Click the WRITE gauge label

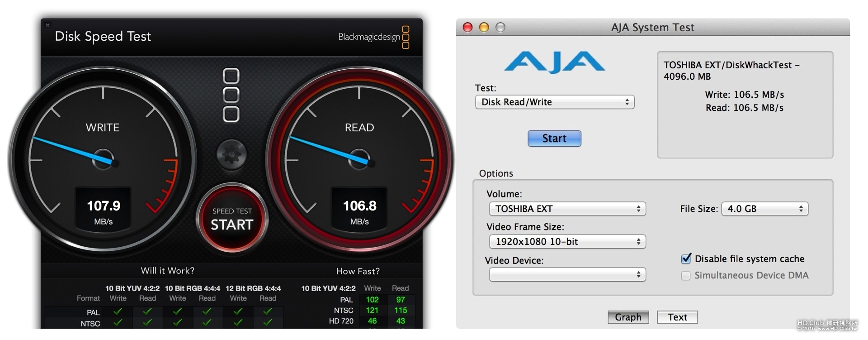click(x=103, y=128)
